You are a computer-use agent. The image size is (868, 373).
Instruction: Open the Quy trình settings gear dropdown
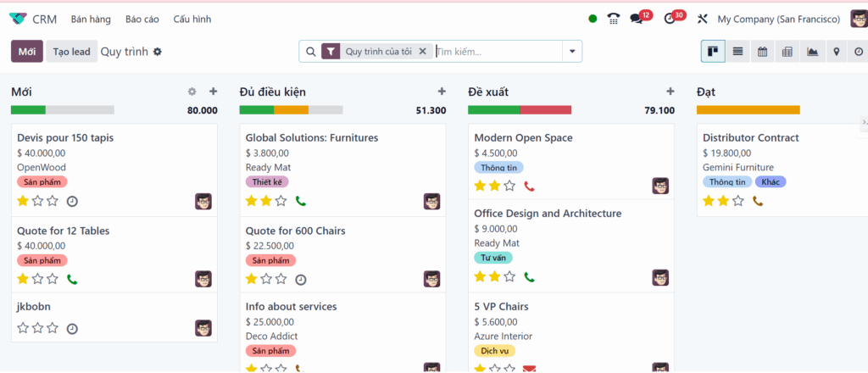[x=158, y=52]
